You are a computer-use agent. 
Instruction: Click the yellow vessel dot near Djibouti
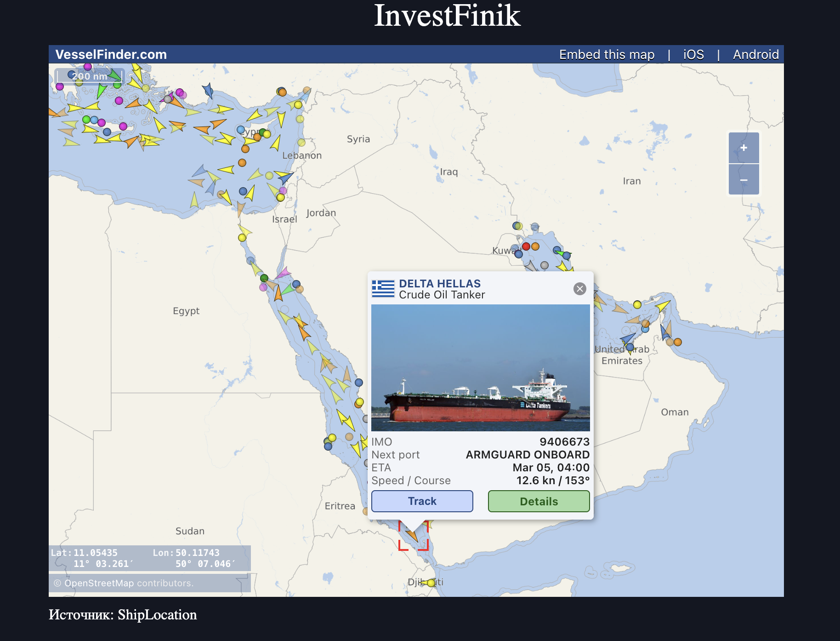431,583
